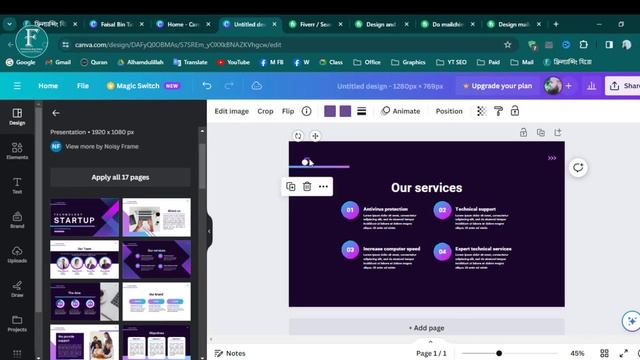
Task: Click the Add page bar
Action: click(427, 328)
